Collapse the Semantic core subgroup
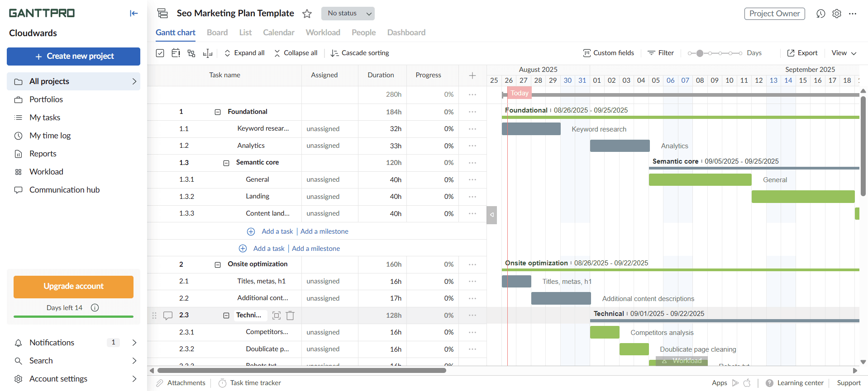Screen dimensions: 868x391 pyautogui.click(x=226, y=163)
